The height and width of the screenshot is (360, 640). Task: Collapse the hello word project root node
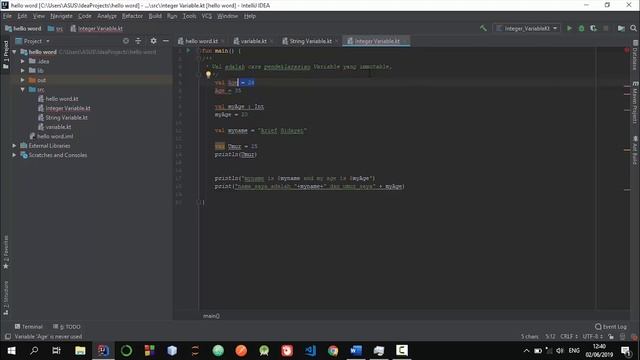[15, 52]
